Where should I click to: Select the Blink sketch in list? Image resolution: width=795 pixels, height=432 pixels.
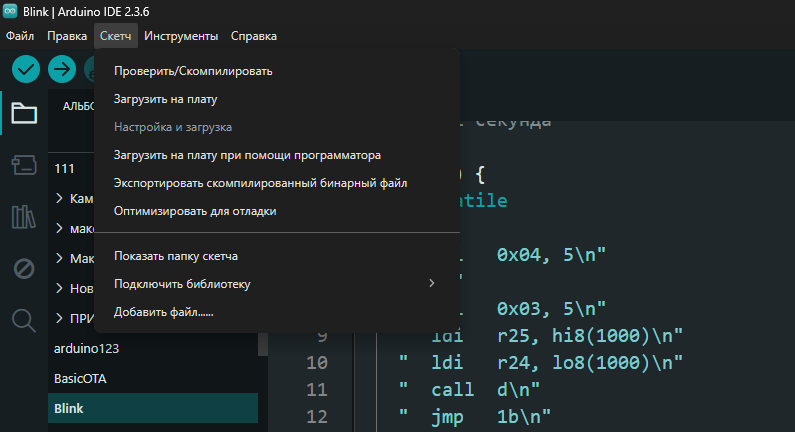pyautogui.click(x=70, y=409)
